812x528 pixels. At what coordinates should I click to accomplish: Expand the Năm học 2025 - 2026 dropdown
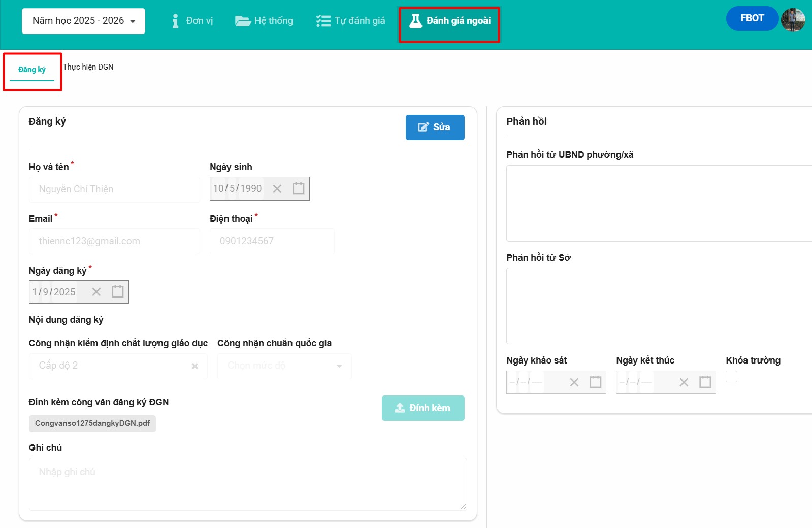coord(83,21)
